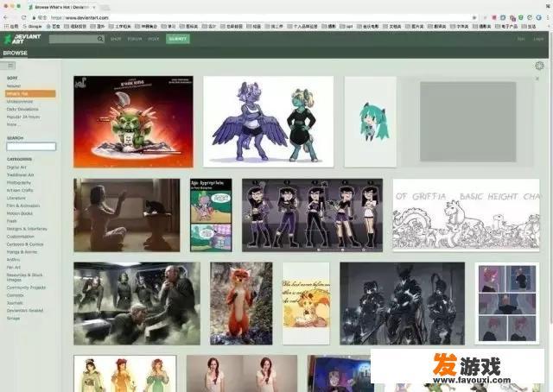The image size is (553, 392).
Task: Sort by Undiscovered
Action: tap(20, 102)
